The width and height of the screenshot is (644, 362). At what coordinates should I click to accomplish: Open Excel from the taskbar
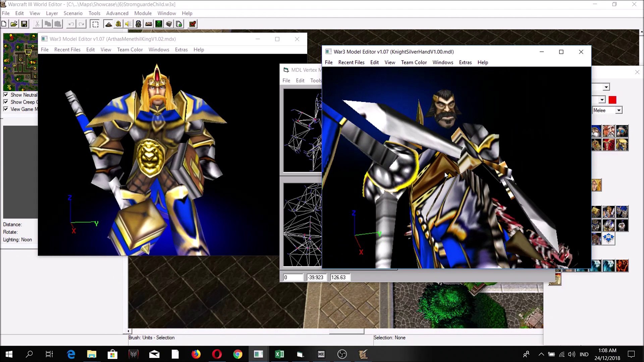279,354
